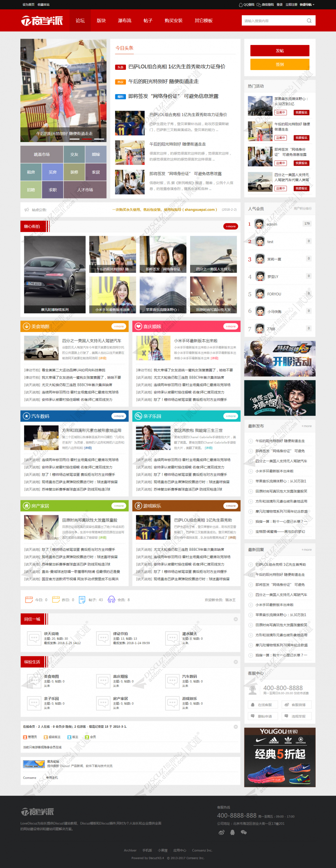Click the 律动节拍 forum chat icon
This screenshot has width=336, height=868.
[103, 638]
